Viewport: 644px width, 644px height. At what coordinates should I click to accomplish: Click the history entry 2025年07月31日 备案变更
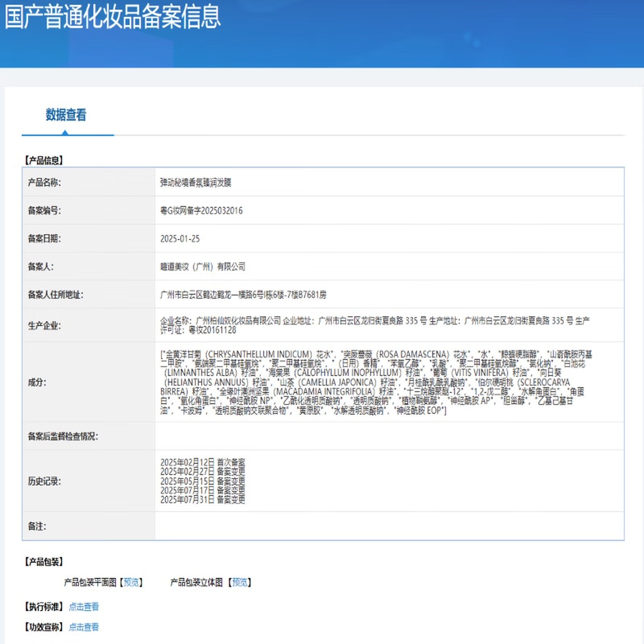(x=203, y=500)
